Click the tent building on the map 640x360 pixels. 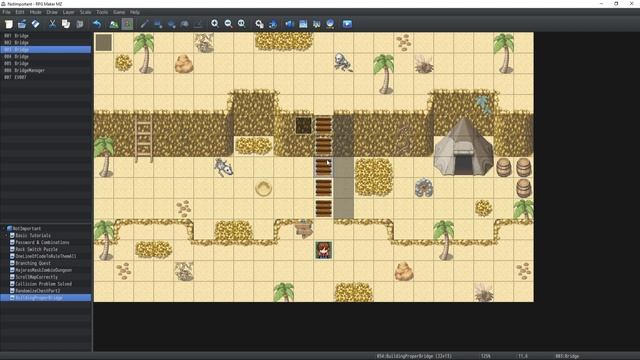point(463,148)
